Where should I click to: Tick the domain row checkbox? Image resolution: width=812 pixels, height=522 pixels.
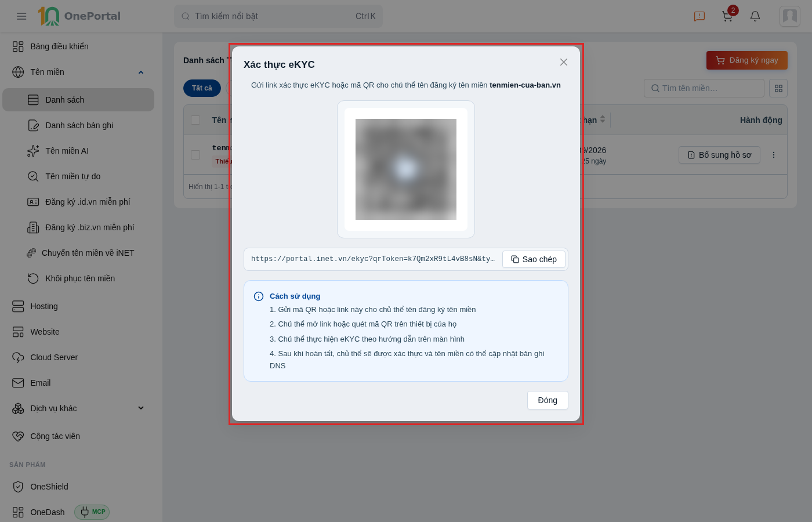tap(195, 155)
